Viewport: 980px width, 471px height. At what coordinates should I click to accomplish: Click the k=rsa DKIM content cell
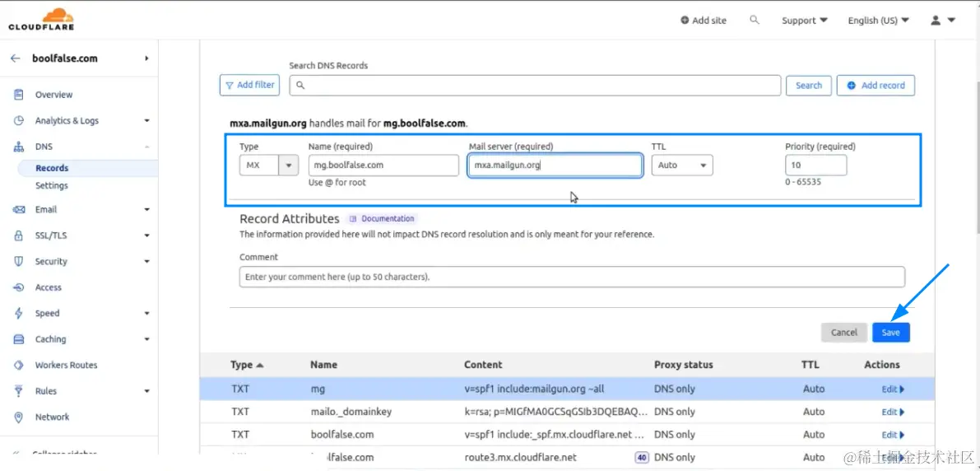(x=556, y=413)
